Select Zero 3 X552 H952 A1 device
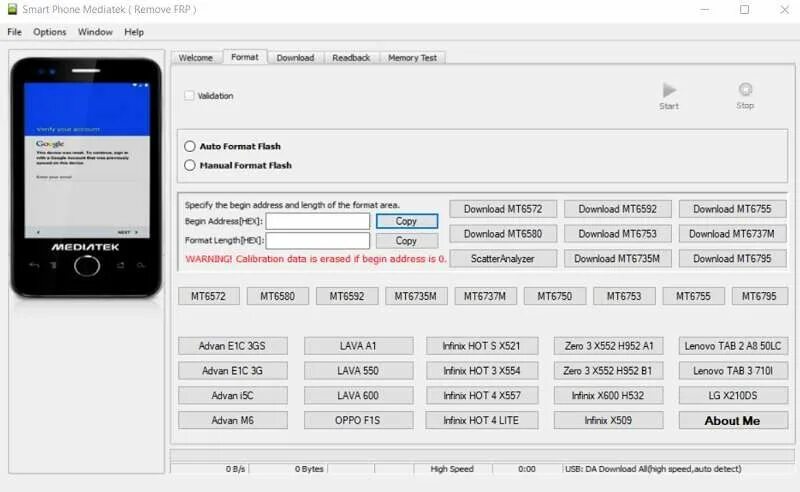This screenshot has height=492, width=800. pyautogui.click(x=609, y=346)
